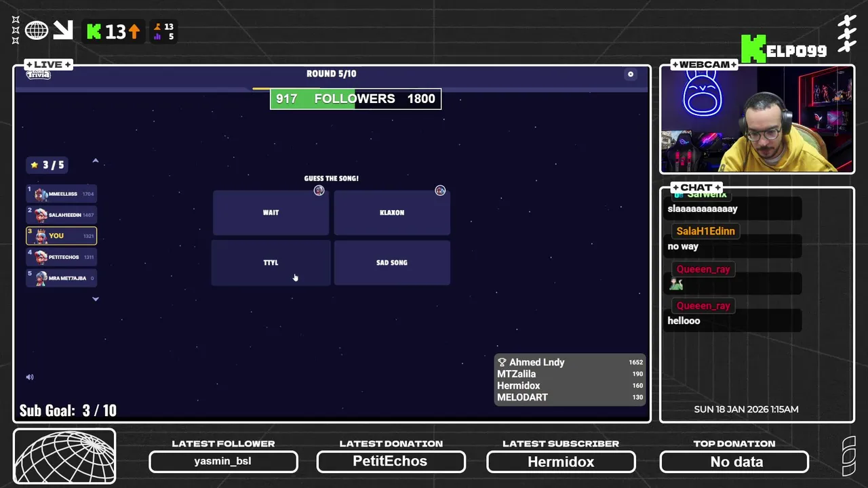The height and width of the screenshot is (488, 868).
Task: Click the player avatar on the KLAXON answer
Action: pos(440,190)
